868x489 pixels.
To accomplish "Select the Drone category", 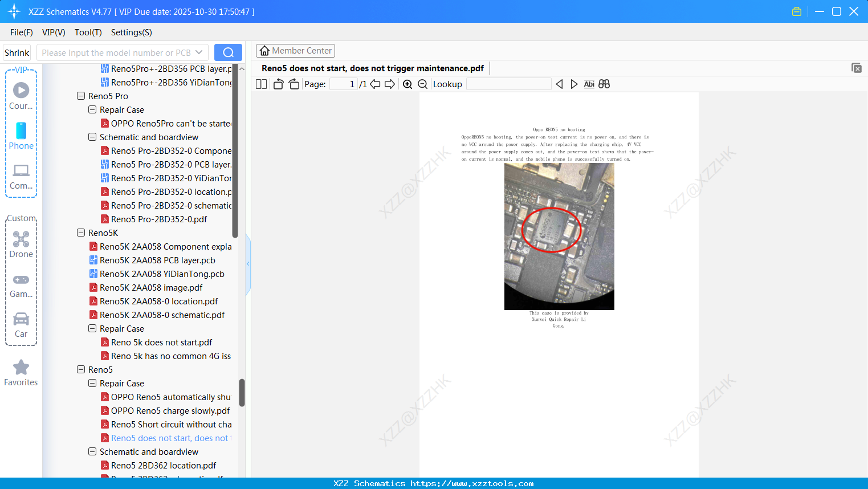I will 21,244.
